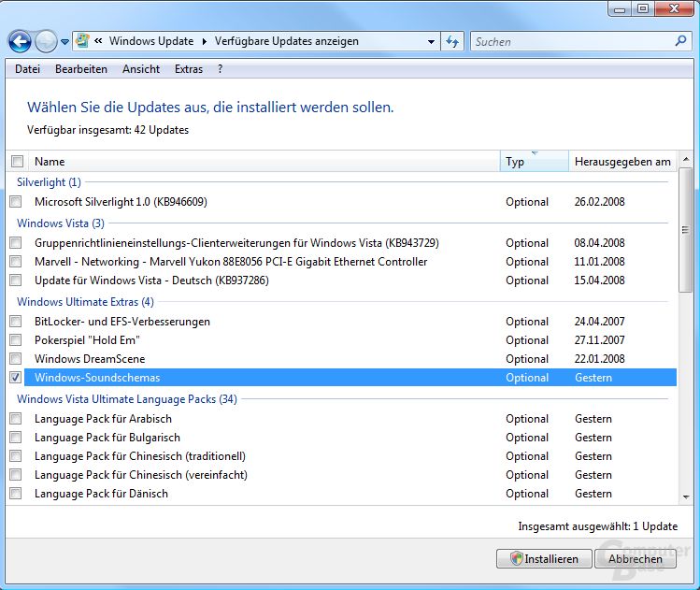Select the Windows-Soundschemas row text

[97, 378]
